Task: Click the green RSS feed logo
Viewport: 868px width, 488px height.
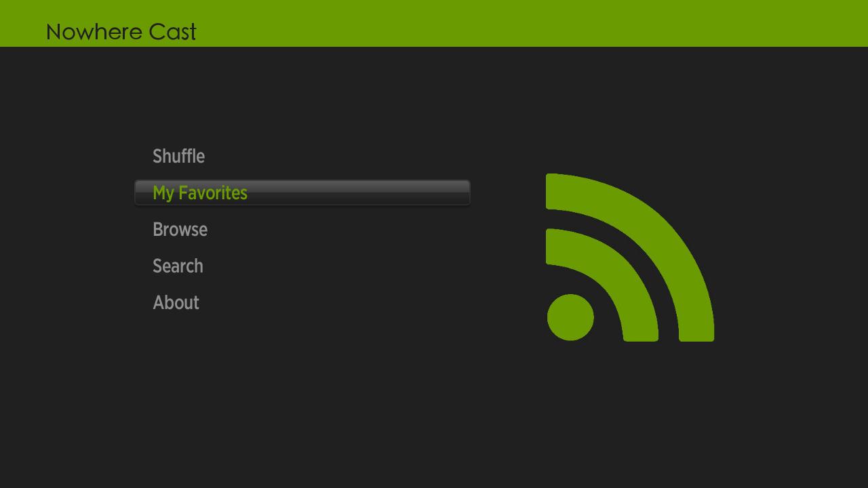Action: pos(629,258)
